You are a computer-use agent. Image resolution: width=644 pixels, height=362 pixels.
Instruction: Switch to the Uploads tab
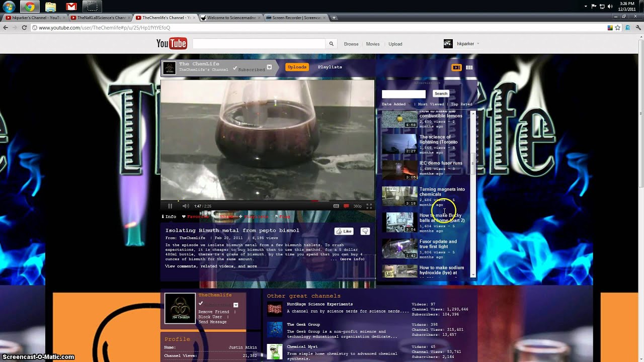click(x=297, y=67)
